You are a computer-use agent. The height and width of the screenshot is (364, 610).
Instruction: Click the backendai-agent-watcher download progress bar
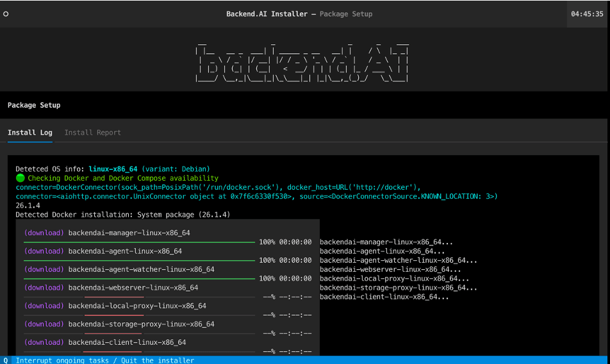[139, 279]
